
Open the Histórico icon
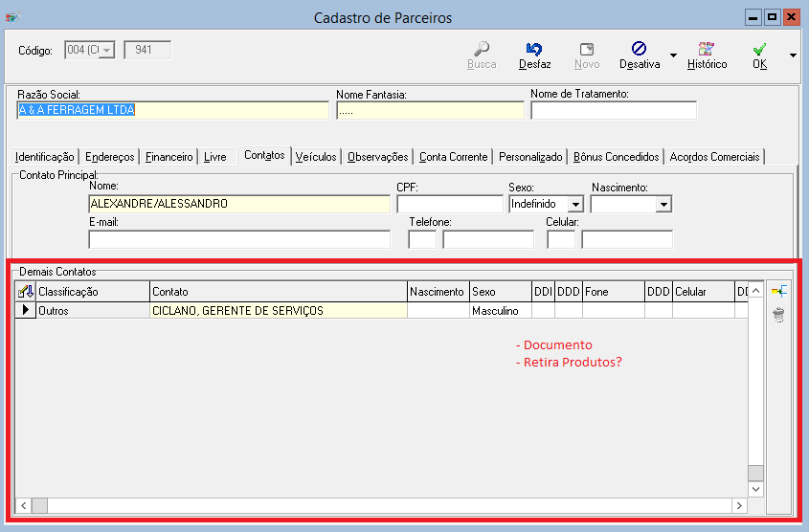[x=707, y=49]
